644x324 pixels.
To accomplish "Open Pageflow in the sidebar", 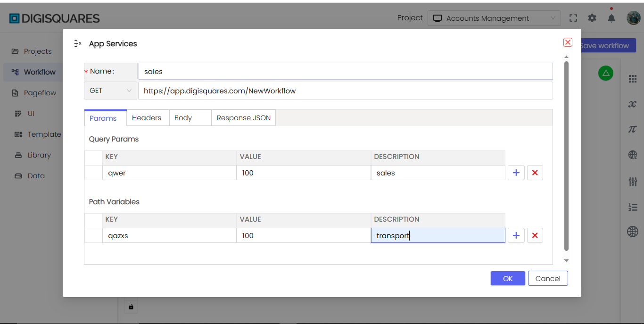I will [x=33, y=93].
